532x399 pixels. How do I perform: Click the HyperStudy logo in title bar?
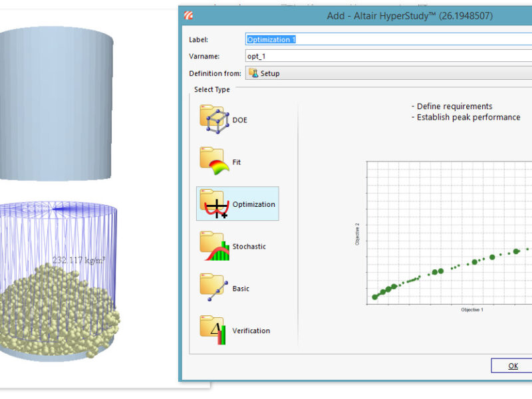coord(189,15)
